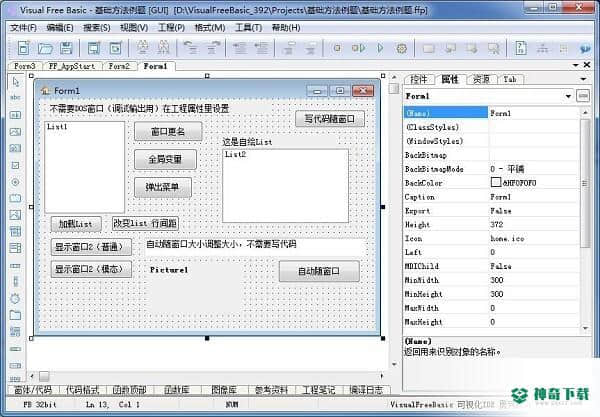This screenshot has height=417, width=600.
Task: Click the green Run triangle icon
Action: [380, 48]
